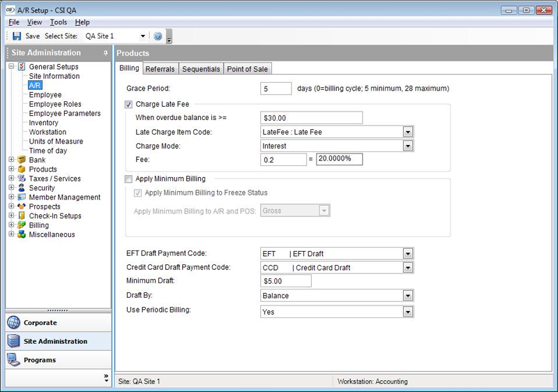The width and height of the screenshot is (558, 392).
Task: Expand the Products tree node
Action: tap(11, 169)
